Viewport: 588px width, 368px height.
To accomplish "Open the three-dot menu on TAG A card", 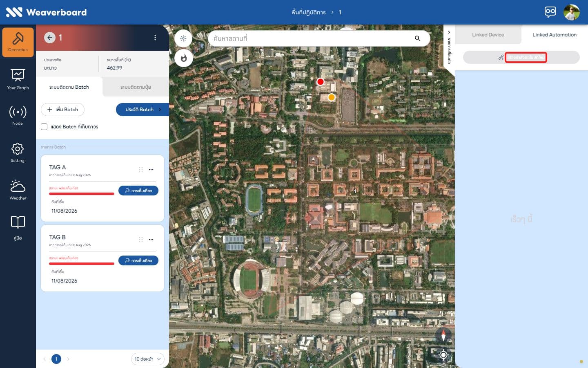I will click(151, 170).
